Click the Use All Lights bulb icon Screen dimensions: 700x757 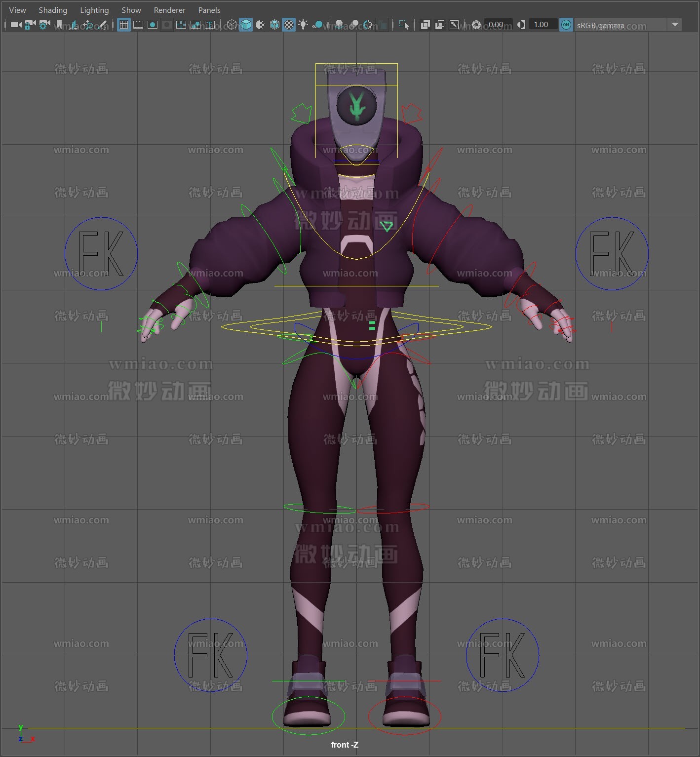tap(303, 25)
